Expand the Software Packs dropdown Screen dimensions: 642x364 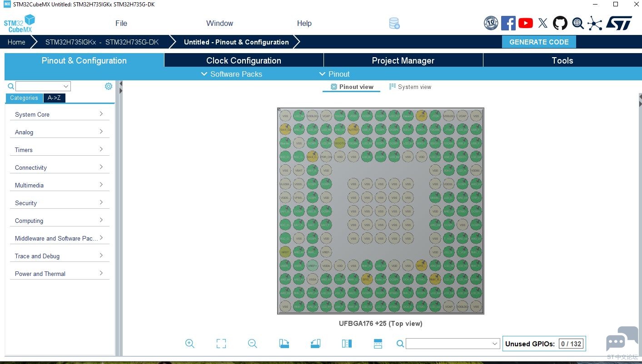232,74
